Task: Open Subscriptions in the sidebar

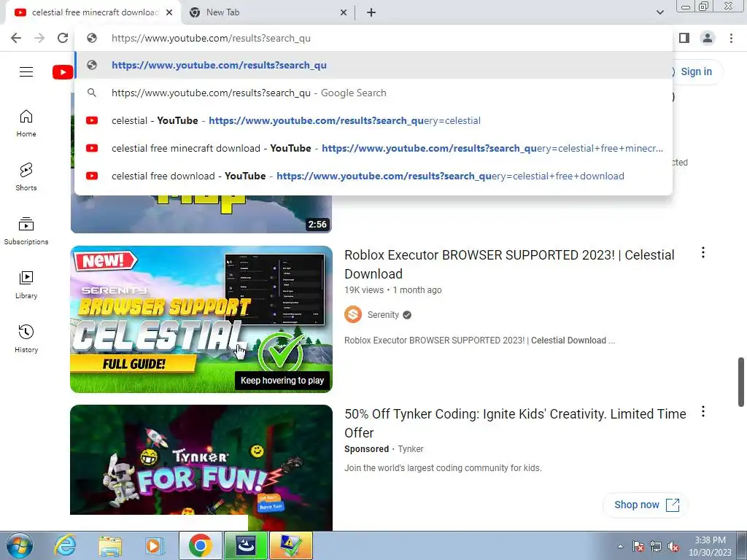Action: (x=26, y=231)
